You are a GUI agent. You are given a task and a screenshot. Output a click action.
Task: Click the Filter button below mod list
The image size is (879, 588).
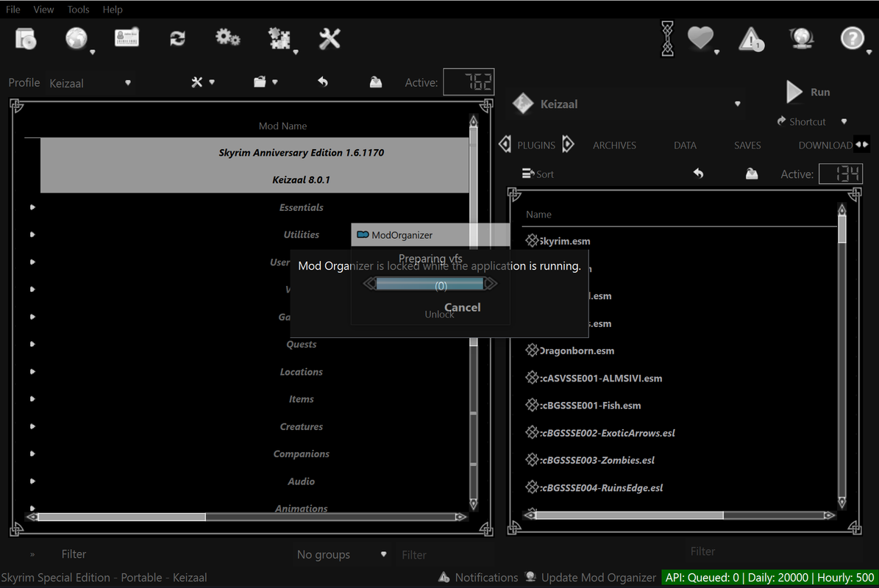coord(74,554)
